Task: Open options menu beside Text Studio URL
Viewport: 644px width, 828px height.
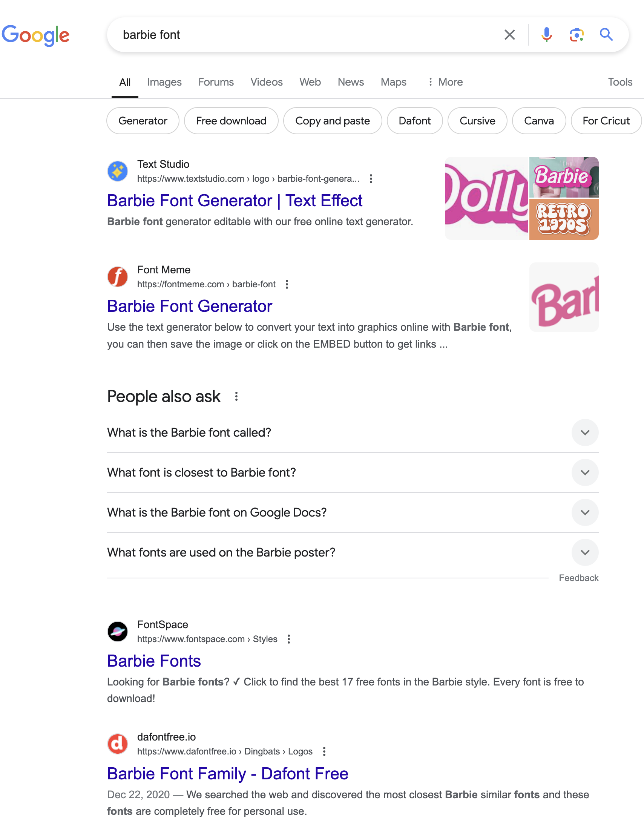Action: (x=371, y=179)
